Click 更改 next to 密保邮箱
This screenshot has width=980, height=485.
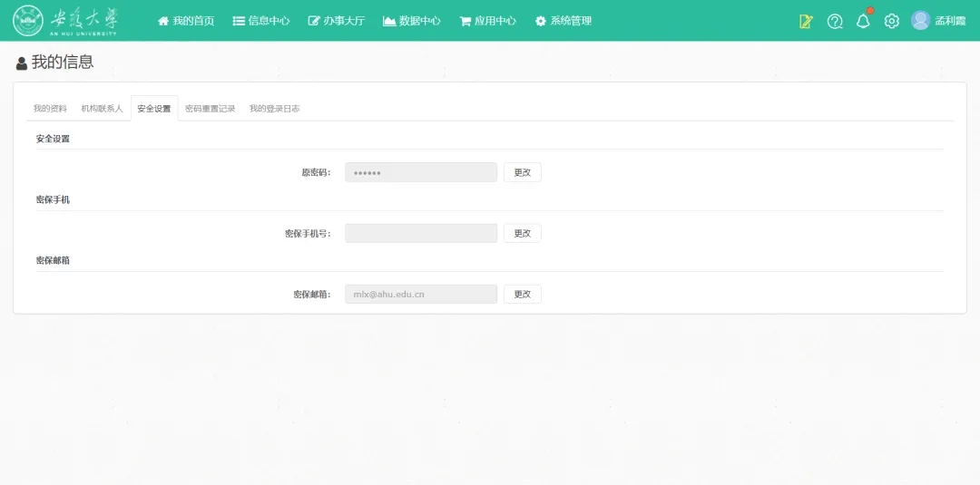[523, 294]
